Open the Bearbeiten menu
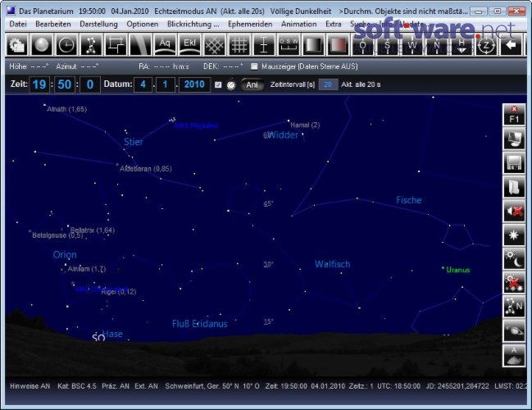 click(53, 24)
